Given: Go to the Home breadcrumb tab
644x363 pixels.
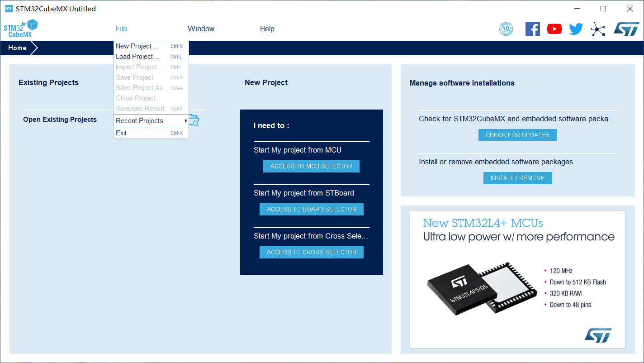Looking at the screenshot, I should click(17, 48).
